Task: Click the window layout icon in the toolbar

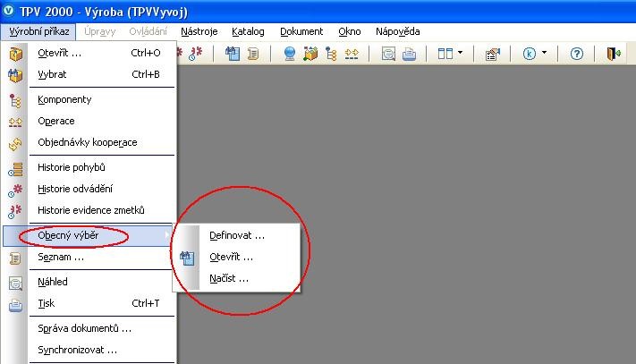Action: click(445, 54)
